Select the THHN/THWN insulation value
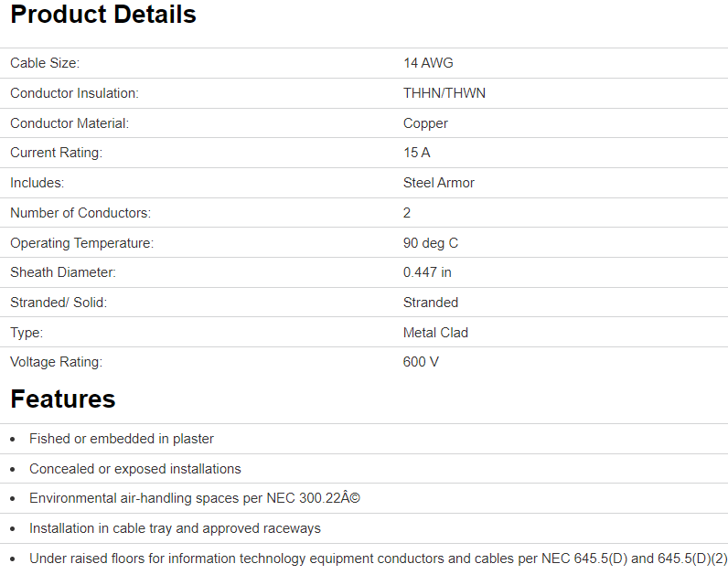This screenshot has height=585, width=728. point(444,93)
